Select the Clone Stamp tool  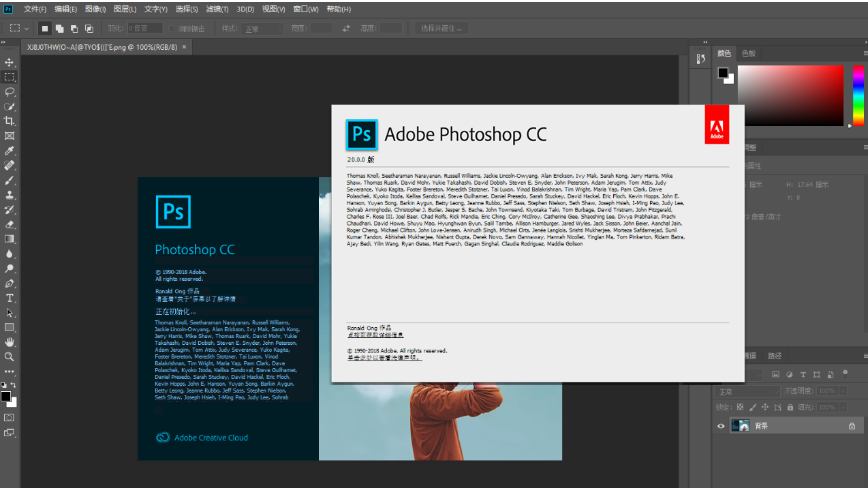(10, 195)
